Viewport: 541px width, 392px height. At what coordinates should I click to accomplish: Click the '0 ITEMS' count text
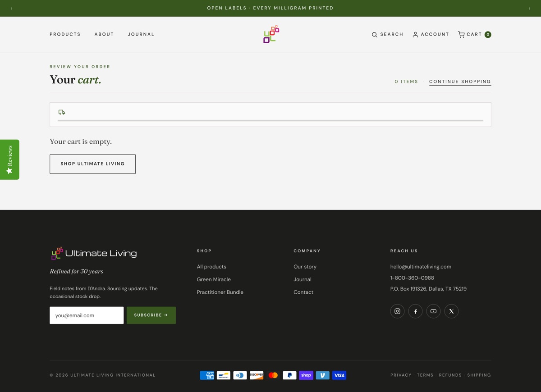point(406,82)
